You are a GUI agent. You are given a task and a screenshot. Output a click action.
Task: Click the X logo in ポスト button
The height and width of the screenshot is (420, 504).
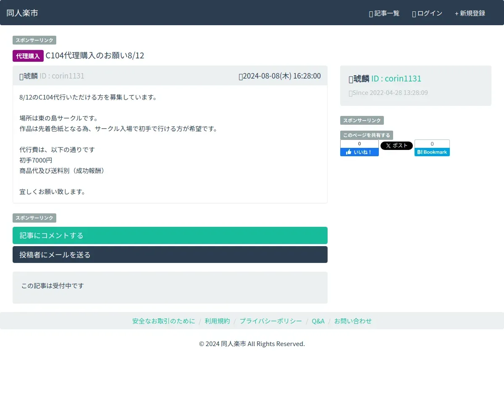click(x=388, y=146)
